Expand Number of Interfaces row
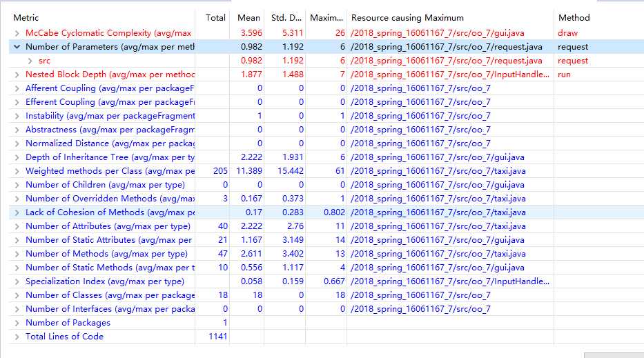Image resolution: width=644 pixels, height=358 pixels. pos(17,309)
